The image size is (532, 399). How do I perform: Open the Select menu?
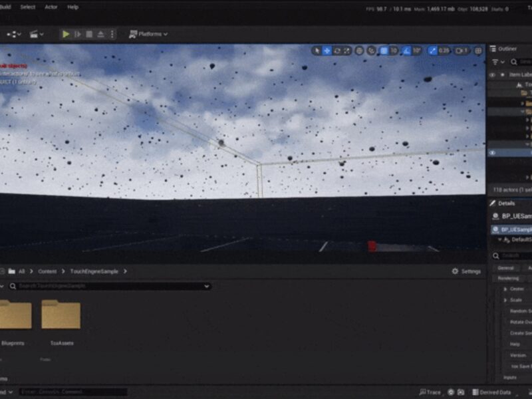[x=28, y=7]
